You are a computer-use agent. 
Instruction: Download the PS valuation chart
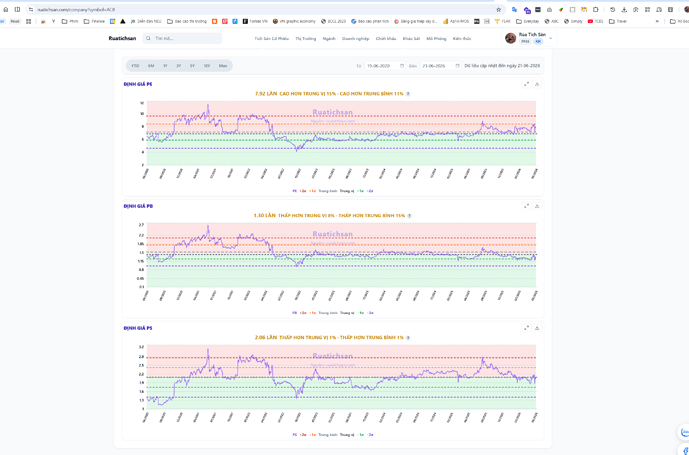point(537,328)
